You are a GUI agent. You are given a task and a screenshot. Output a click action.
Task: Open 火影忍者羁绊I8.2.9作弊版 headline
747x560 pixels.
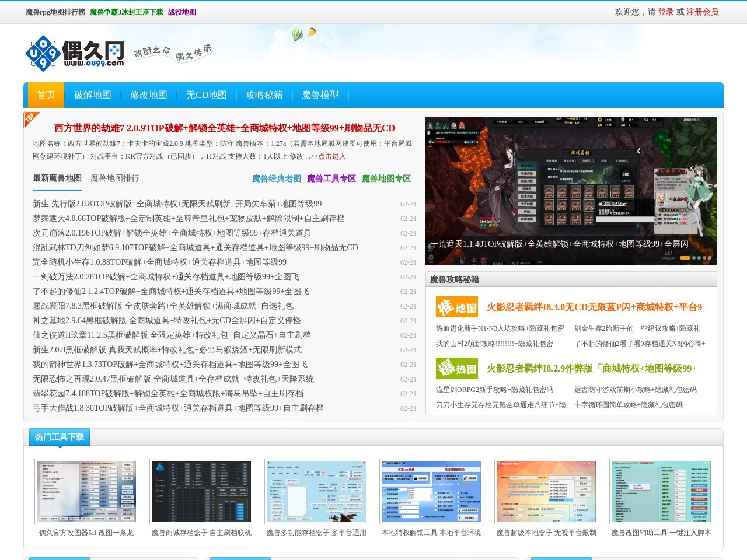592,369
